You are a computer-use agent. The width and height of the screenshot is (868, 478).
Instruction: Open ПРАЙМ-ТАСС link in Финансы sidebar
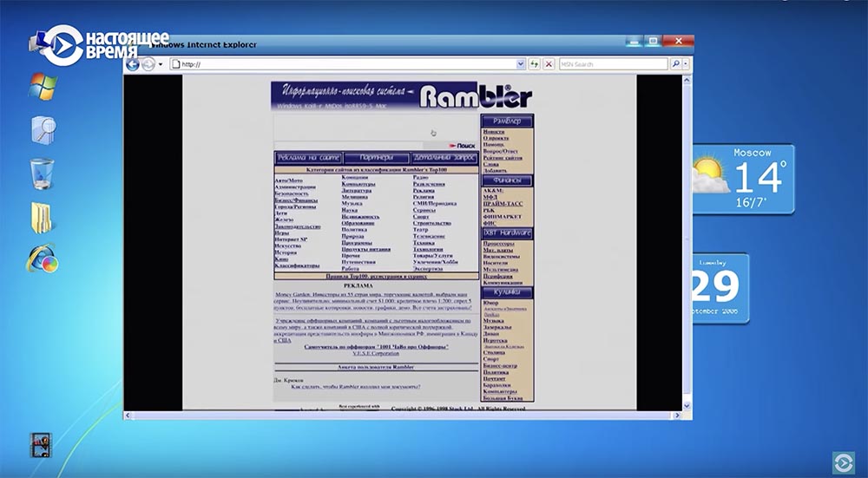tap(503, 204)
